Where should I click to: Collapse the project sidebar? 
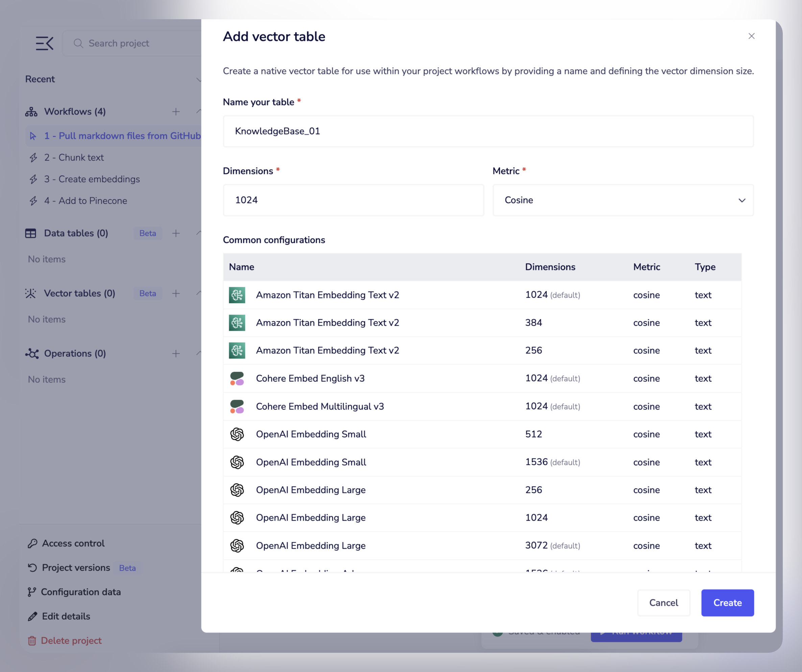point(44,43)
